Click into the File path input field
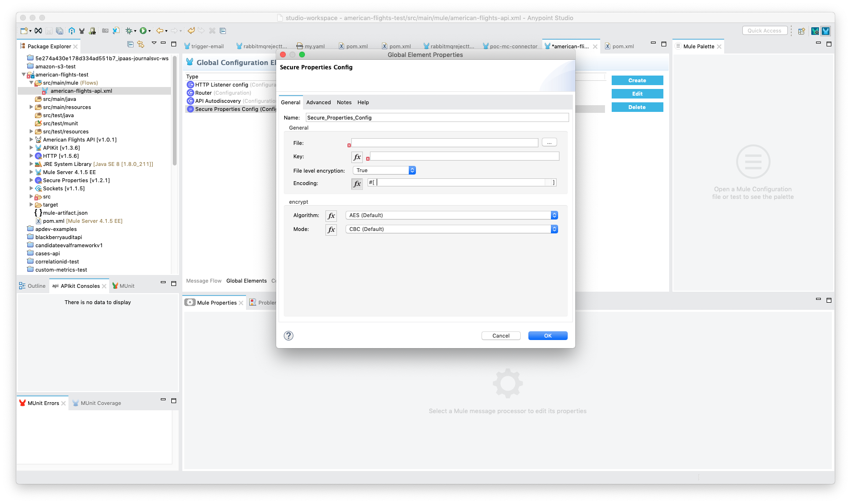Image resolution: width=851 pixels, height=504 pixels. tap(445, 142)
